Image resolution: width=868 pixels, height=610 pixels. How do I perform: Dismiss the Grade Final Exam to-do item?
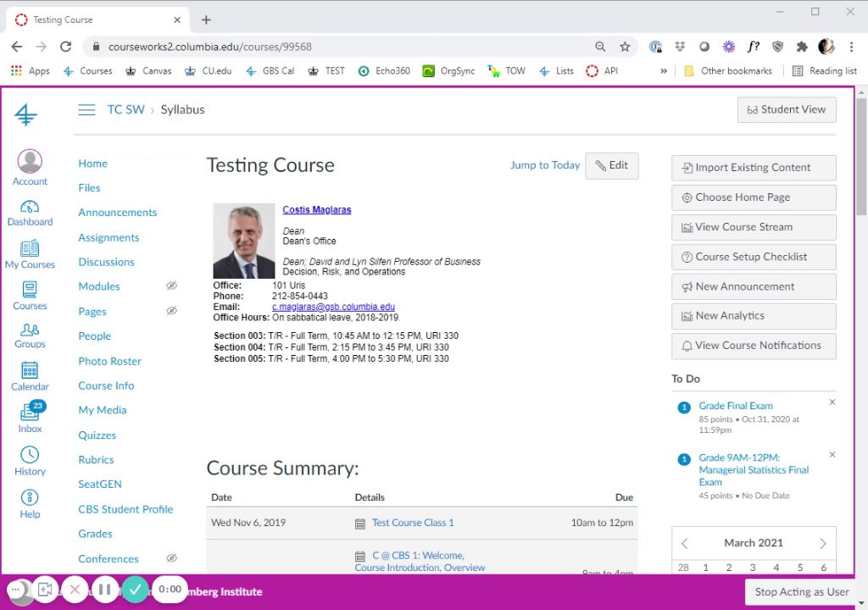tap(832, 402)
